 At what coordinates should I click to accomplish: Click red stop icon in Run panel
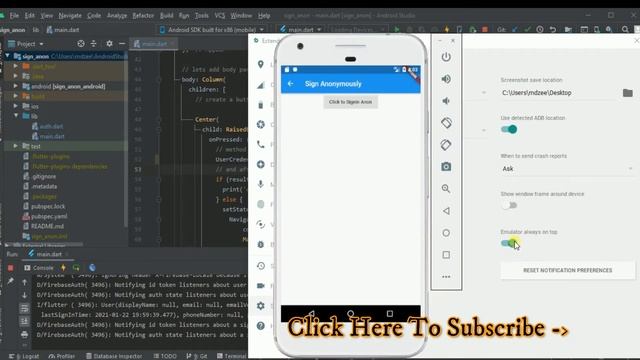point(11,268)
